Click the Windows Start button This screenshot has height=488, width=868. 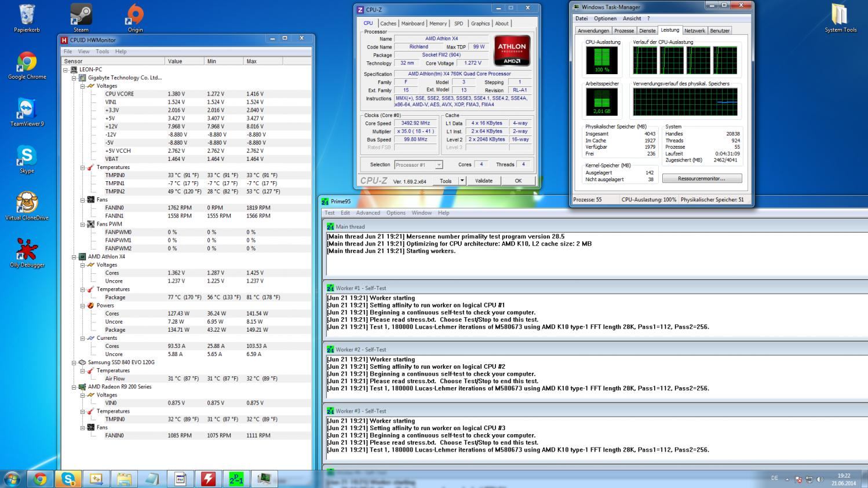coord(12,479)
